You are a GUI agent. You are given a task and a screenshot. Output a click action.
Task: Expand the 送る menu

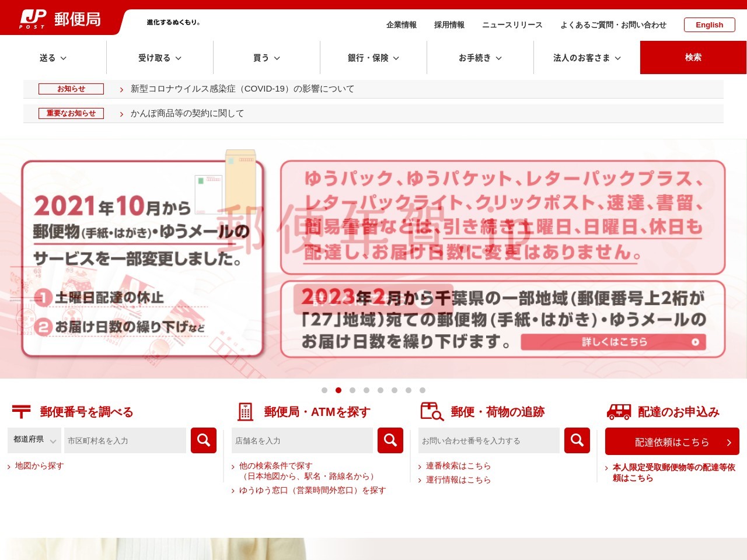[x=53, y=58]
